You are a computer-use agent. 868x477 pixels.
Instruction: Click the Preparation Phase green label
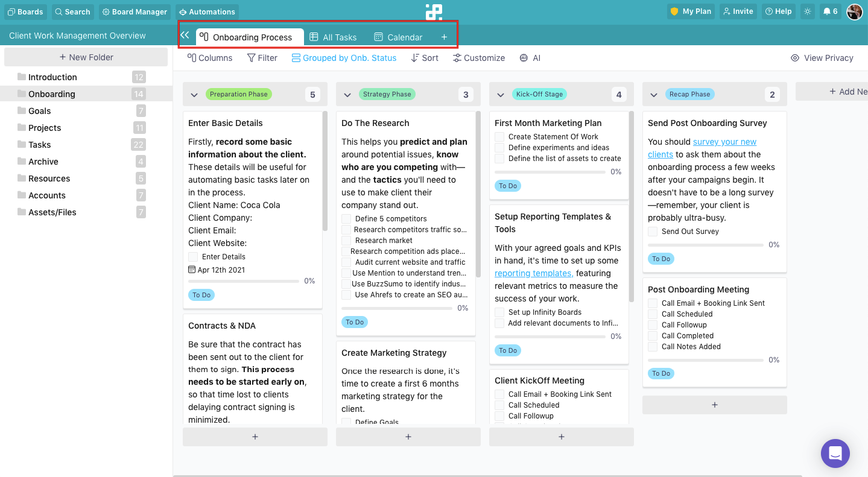coord(239,94)
